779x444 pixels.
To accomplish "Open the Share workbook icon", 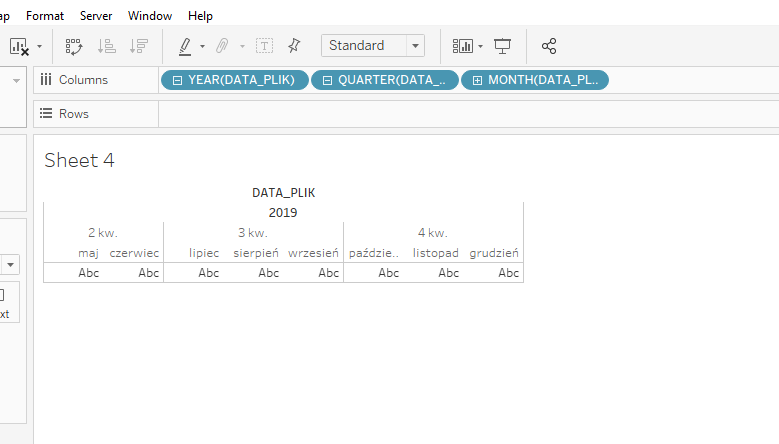I will (549, 46).
